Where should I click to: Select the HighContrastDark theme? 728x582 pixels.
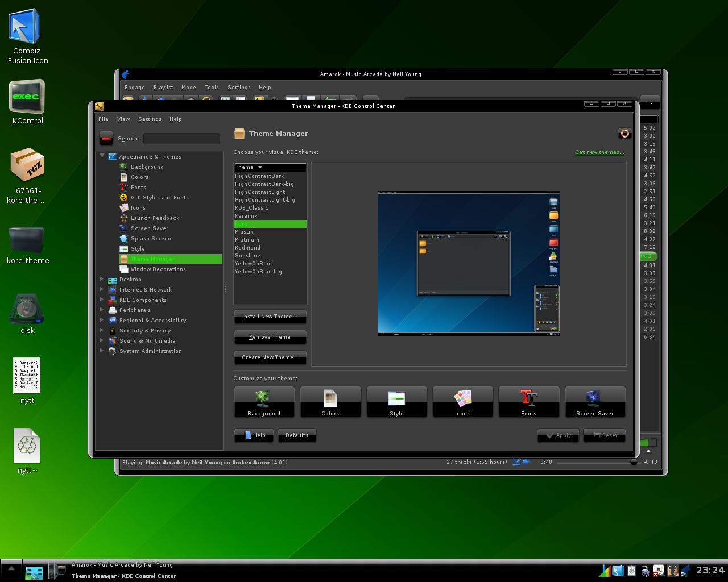click(x=270, y=176)
